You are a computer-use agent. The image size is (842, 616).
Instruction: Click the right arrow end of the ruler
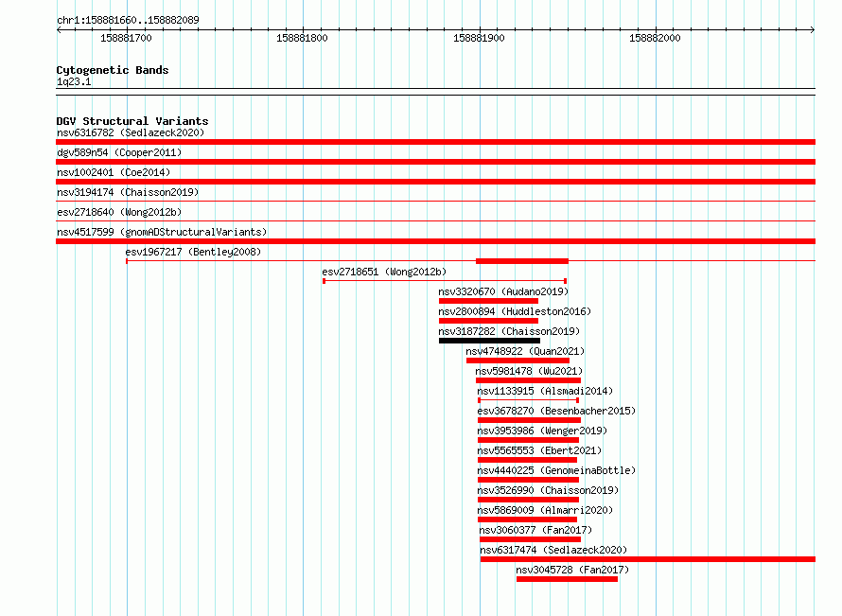[x=813, y=29]
